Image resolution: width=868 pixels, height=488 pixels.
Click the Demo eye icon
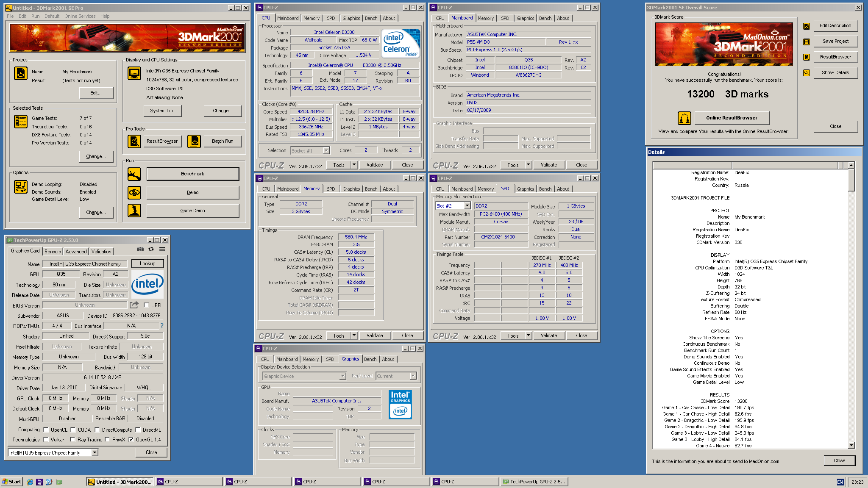(134, 192)
